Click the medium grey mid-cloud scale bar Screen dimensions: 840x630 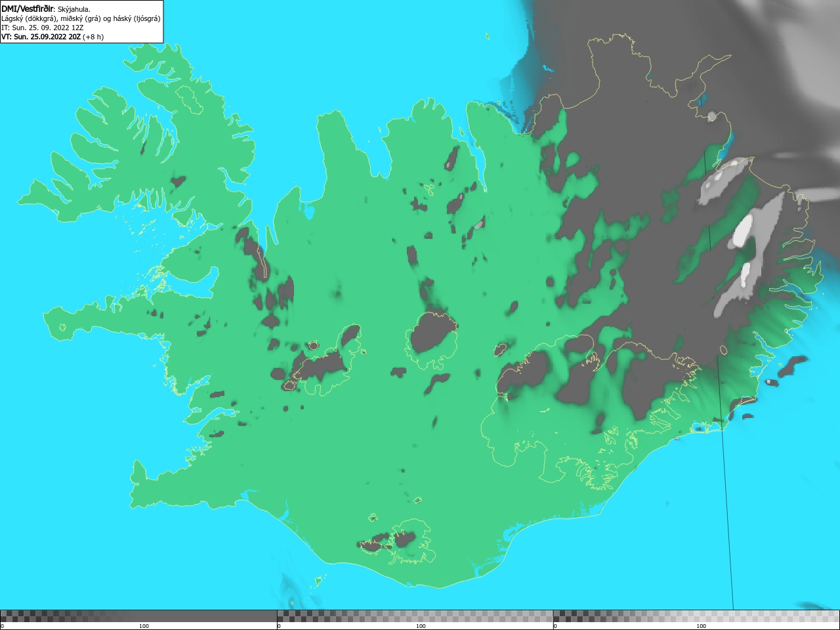pyautogui.click(x=415, y=616)
